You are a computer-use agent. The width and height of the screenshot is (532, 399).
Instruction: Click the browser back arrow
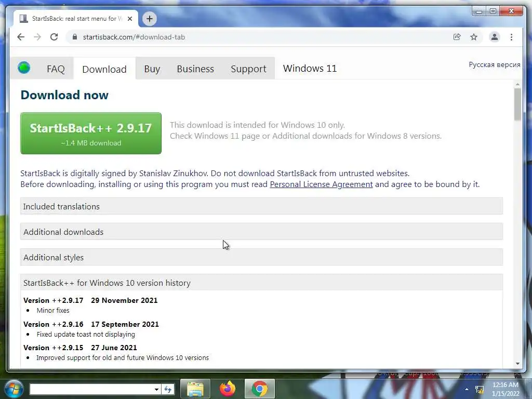[x=21, y=37]
